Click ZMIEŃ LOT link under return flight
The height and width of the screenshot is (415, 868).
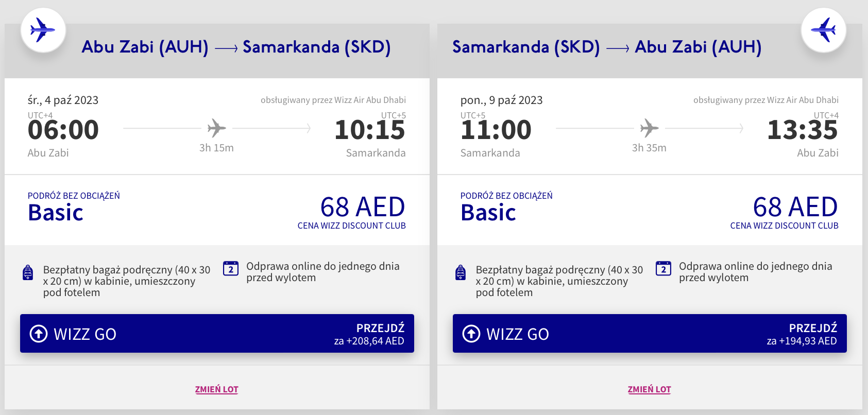[649, 389]
